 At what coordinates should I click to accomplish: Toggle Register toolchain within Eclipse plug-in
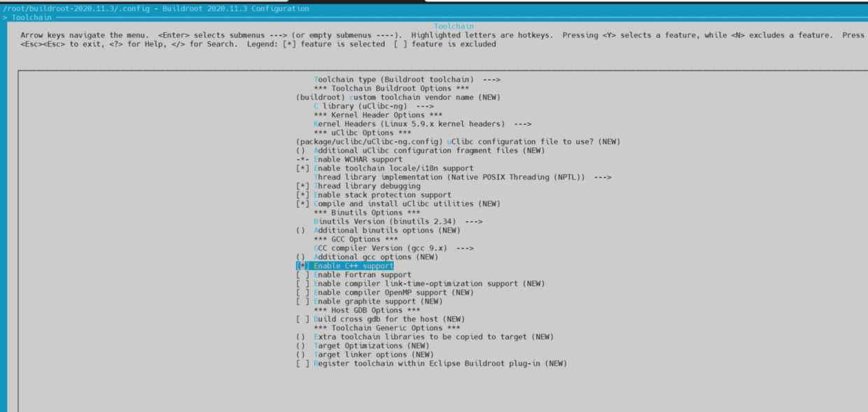tap(431, 363)
